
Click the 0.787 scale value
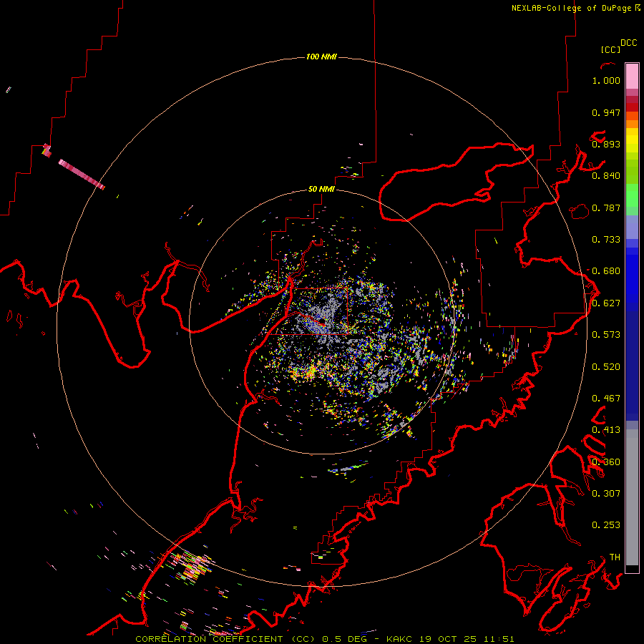tap(606, 208)
